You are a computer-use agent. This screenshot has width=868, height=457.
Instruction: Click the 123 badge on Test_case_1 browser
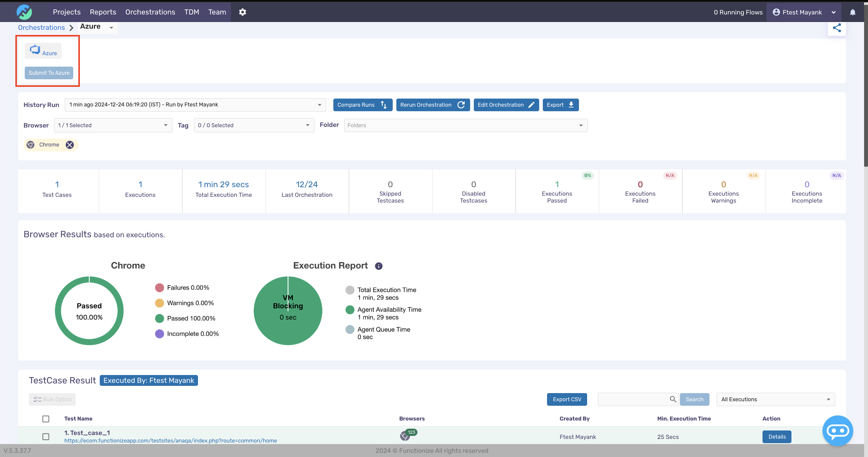tap(411, 432)
